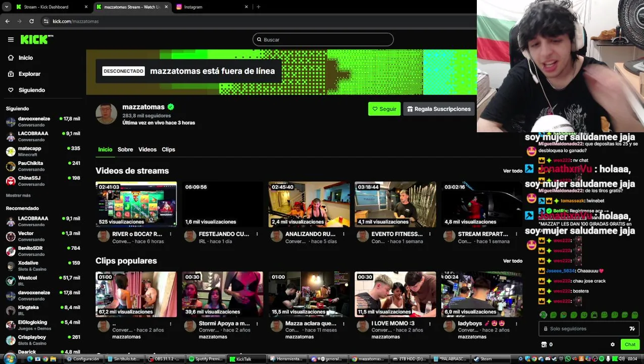The height and width of the screenshot is (364, 644).
Task: Open options menu for ladyboys clip
Action: (x=516, y=324)
